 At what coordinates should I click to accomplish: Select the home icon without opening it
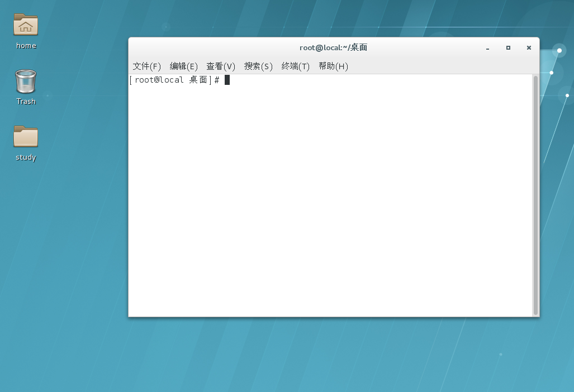25,25
